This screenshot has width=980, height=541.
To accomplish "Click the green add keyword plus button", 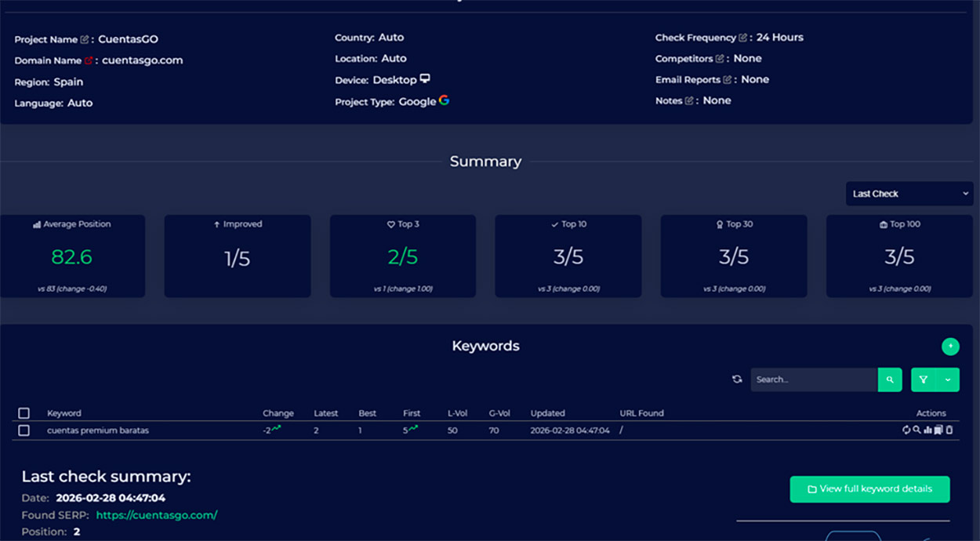I will point(949,347).
